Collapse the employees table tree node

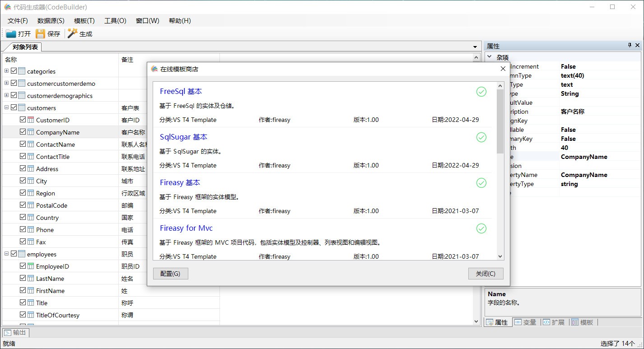pos(6,254)
